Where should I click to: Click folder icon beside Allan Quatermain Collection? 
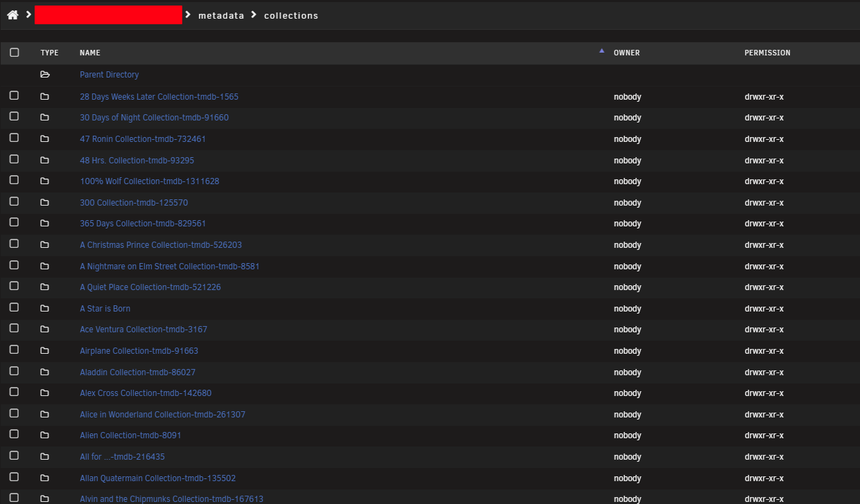pos(45,478)
